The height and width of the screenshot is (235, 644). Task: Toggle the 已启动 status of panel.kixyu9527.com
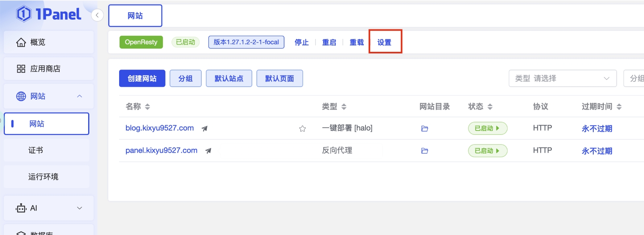487,151
